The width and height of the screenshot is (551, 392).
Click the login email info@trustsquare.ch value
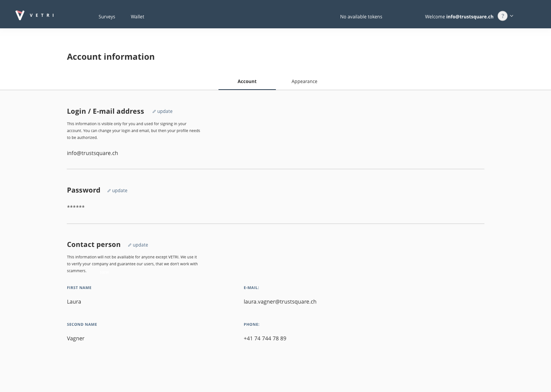click(92, 153)
